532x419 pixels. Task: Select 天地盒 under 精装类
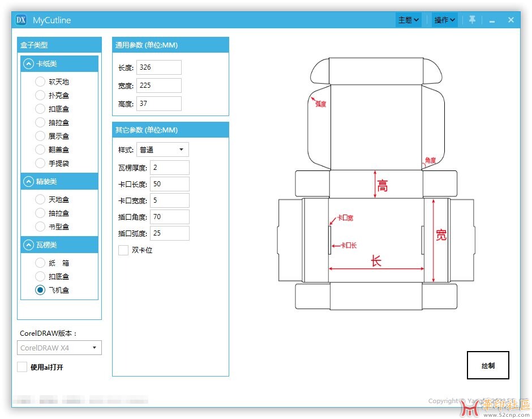click(40, 200)
